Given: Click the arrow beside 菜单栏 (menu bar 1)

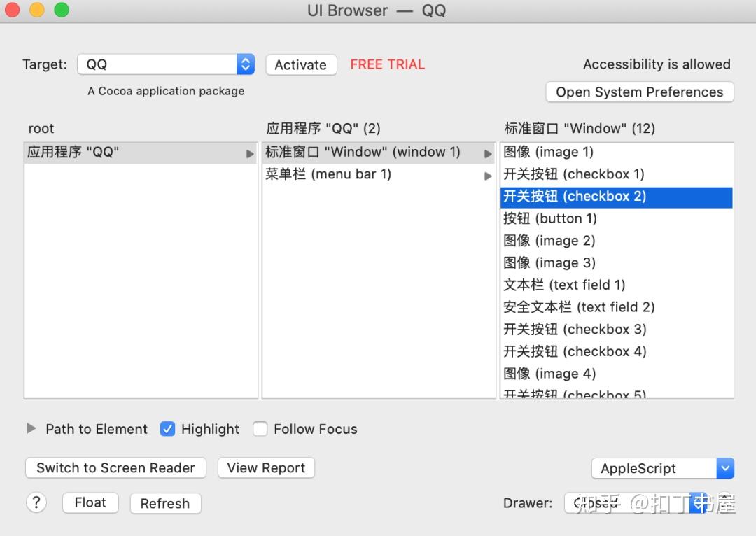Looking at the screenshot, I should [x=488, y=176].
